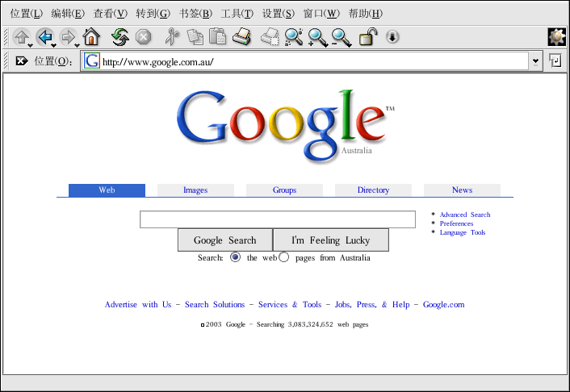Print the page with printer icon
Viewport: 570px width, 392px height.
tap(241, 36)
